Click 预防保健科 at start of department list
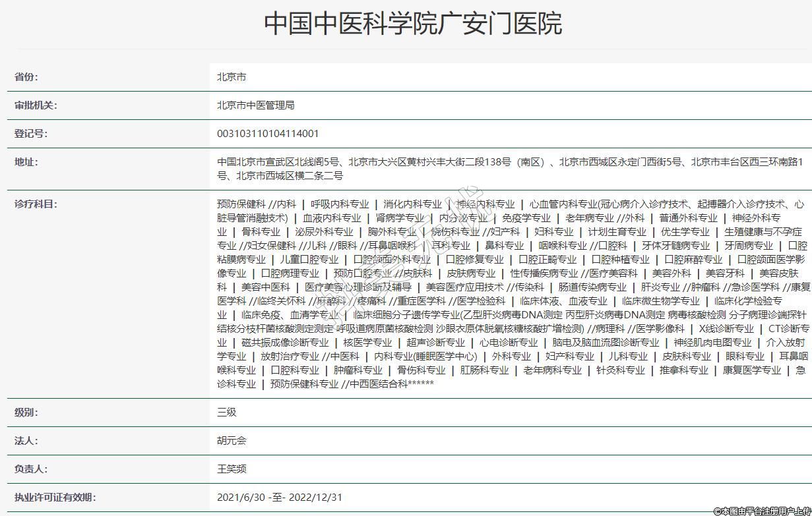 click(241, 204)
